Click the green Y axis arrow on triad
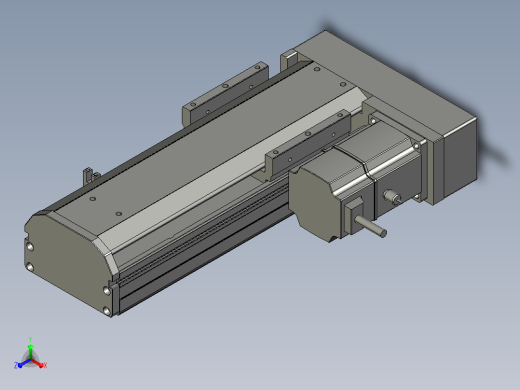 coord(30,351)
